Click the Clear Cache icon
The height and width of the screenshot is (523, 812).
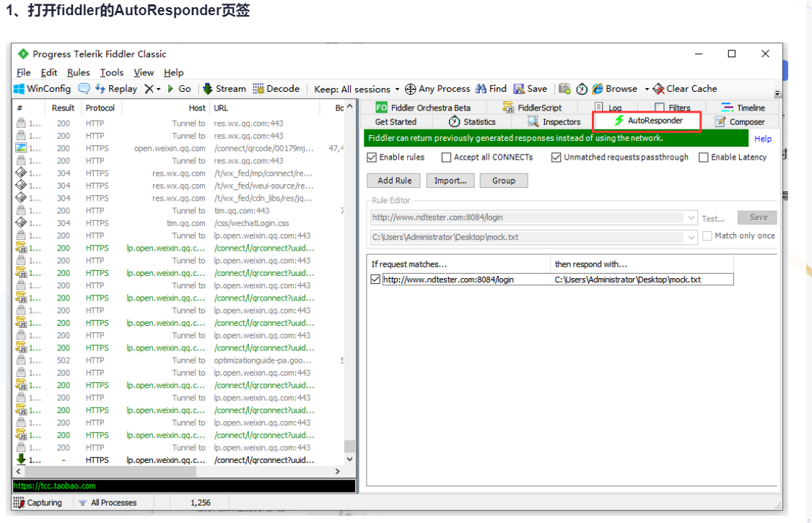658,89
